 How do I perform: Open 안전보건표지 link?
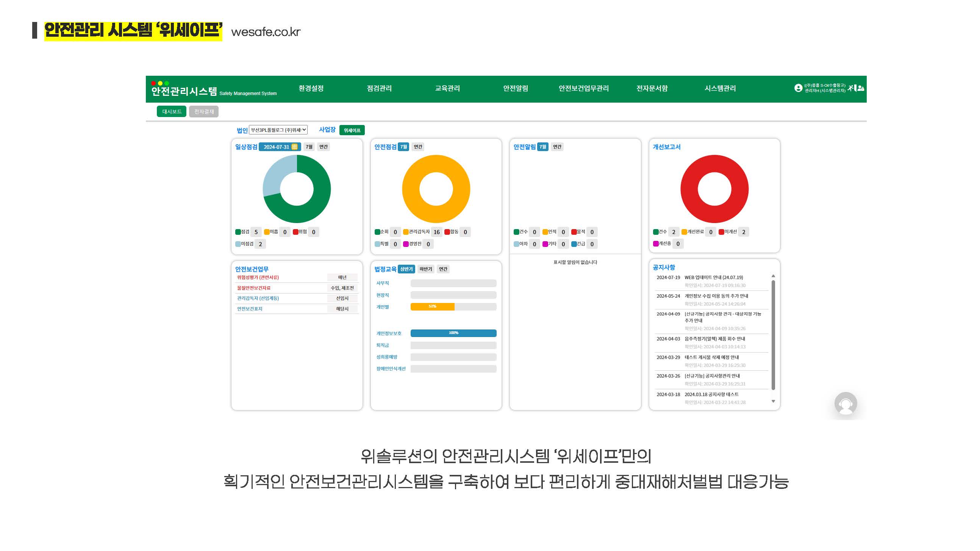[250, 309]
